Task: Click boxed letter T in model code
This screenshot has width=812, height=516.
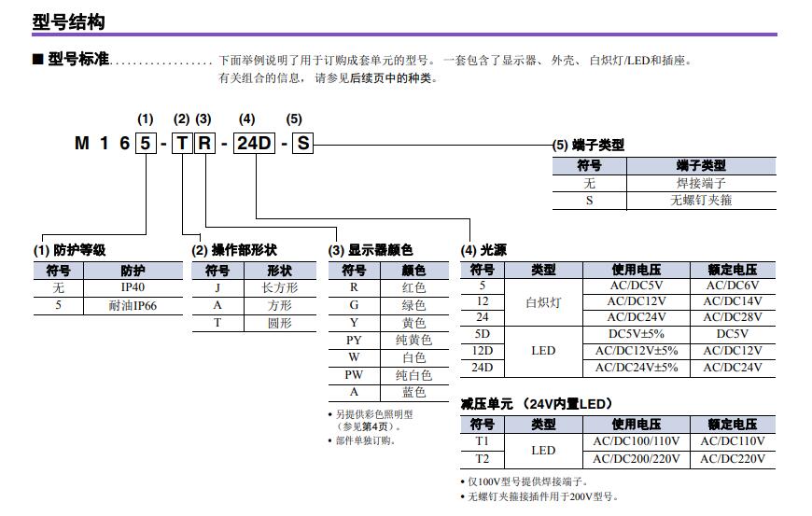Action: tap(182, 143)
